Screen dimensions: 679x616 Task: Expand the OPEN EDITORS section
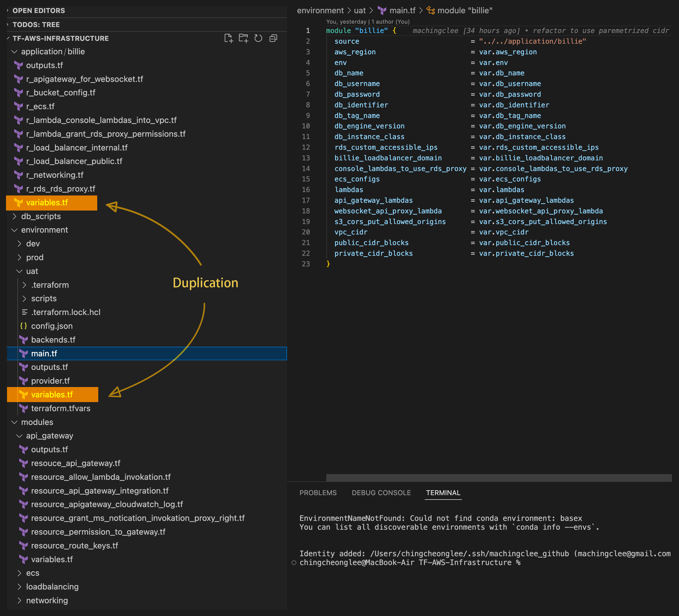[147, 10]
